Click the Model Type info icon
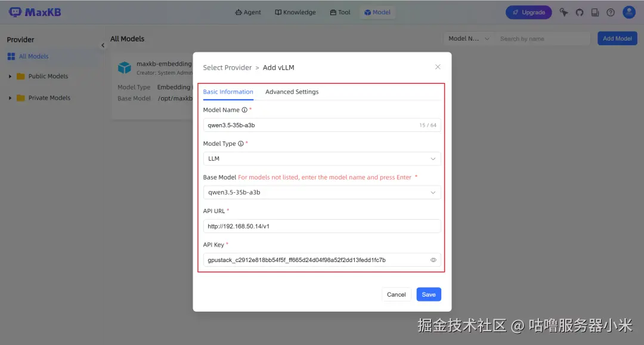 (241, 143)
